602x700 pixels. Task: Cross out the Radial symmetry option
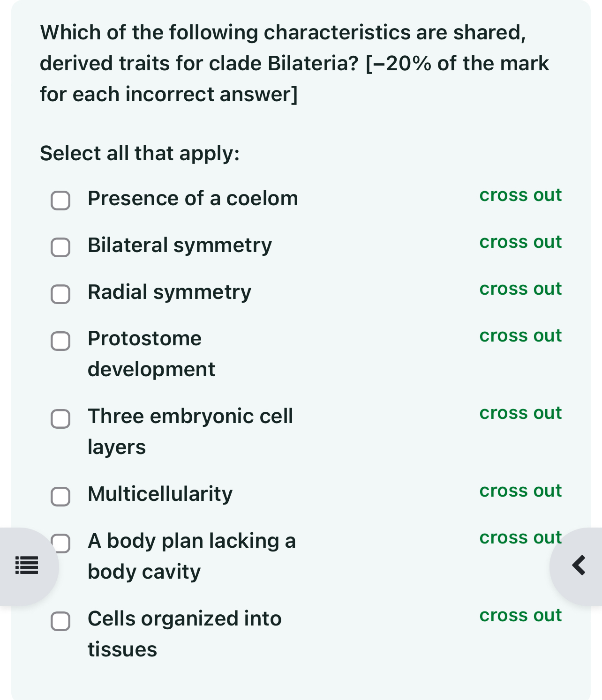pos(520,290)
